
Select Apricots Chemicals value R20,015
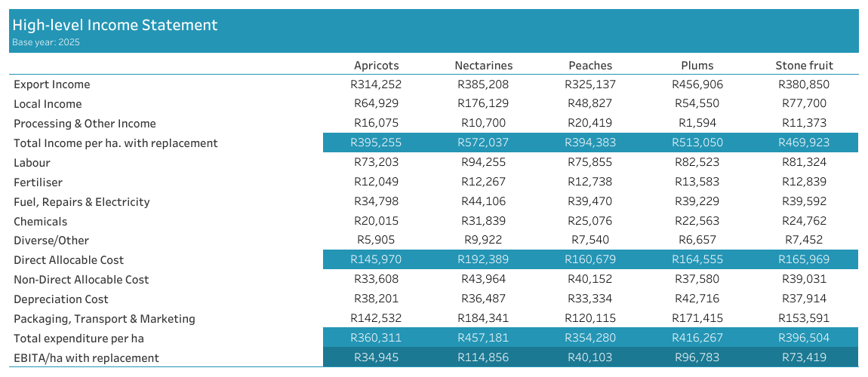click(x=376, y=221)
